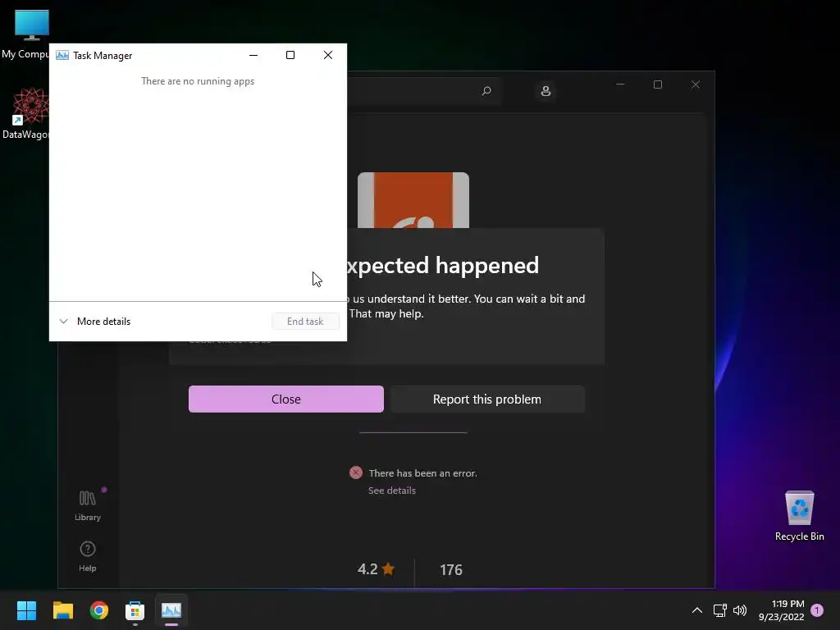Image resolution: width=840 pixels, height=630 pixels.
Task: Open the clock and date panel
Action: [x=781, y=610]
